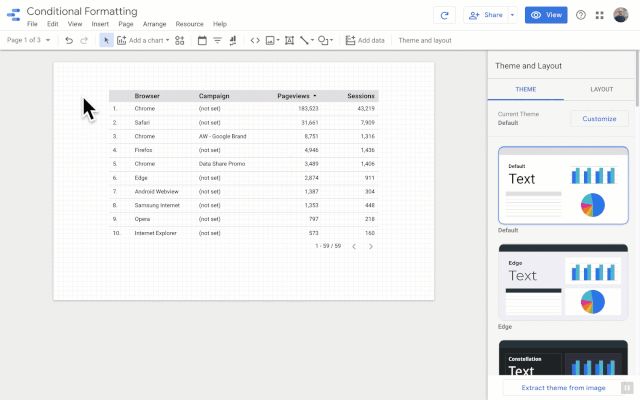Click the Browser column header
This screenshot has width=640, height=400.
[147, 96]
